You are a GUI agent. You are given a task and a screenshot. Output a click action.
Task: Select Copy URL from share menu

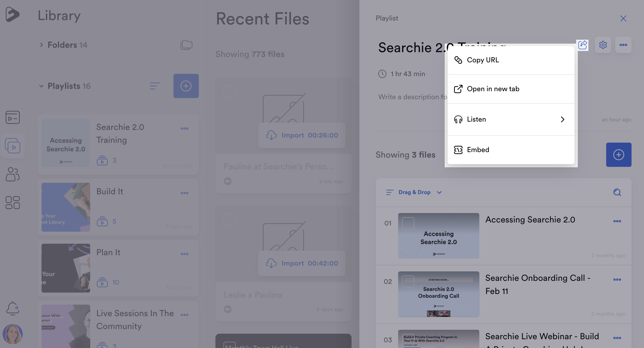[x=511, y=60]
